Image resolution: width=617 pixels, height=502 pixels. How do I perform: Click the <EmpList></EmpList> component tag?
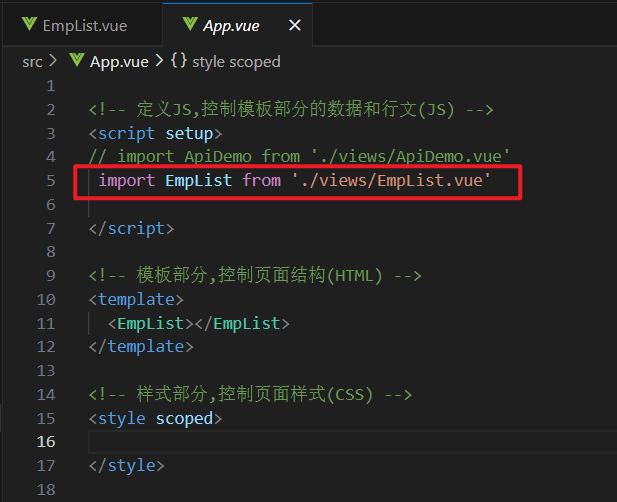click(199, 324)
